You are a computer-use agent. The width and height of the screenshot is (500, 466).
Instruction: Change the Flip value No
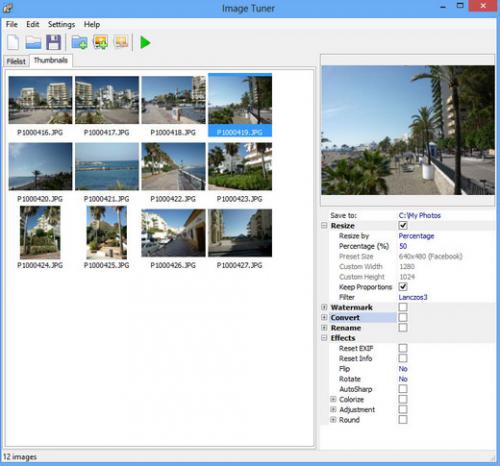point(403,369)
